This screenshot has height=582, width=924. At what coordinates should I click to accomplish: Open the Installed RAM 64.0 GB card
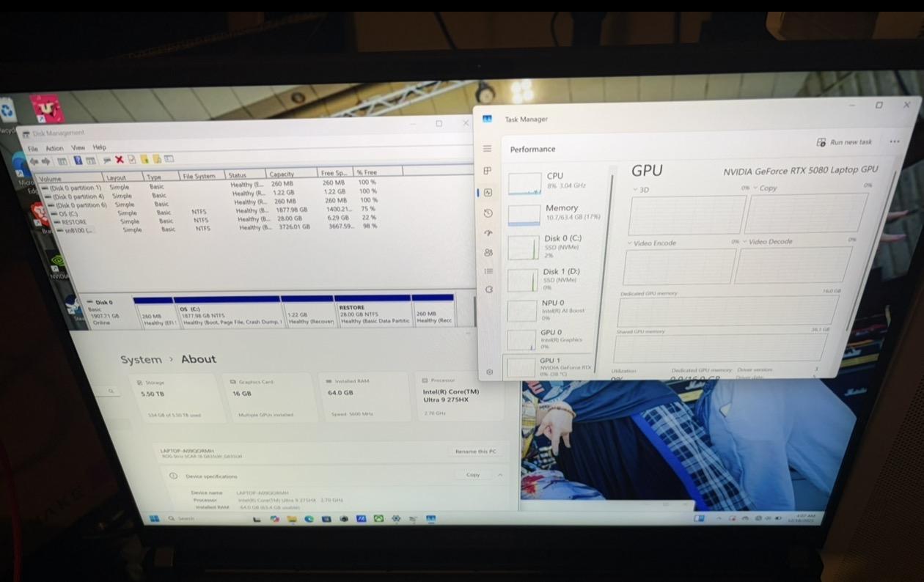pyautogui.click(x=364, y=397)
